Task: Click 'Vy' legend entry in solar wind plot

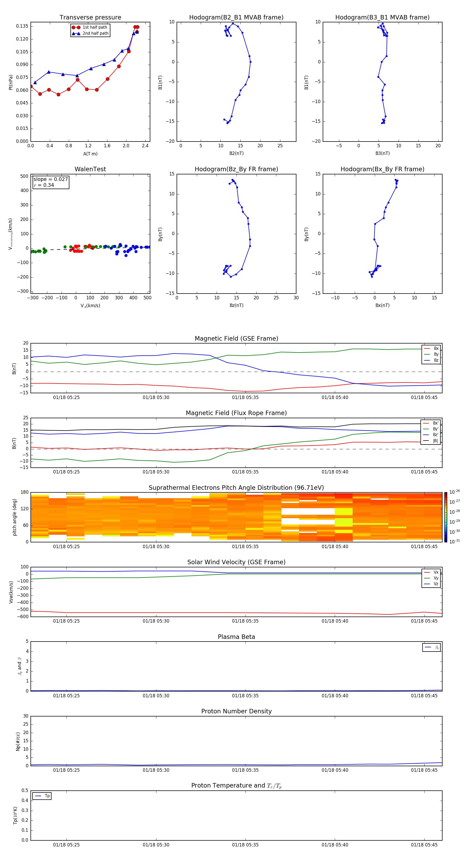Action: 431,578
